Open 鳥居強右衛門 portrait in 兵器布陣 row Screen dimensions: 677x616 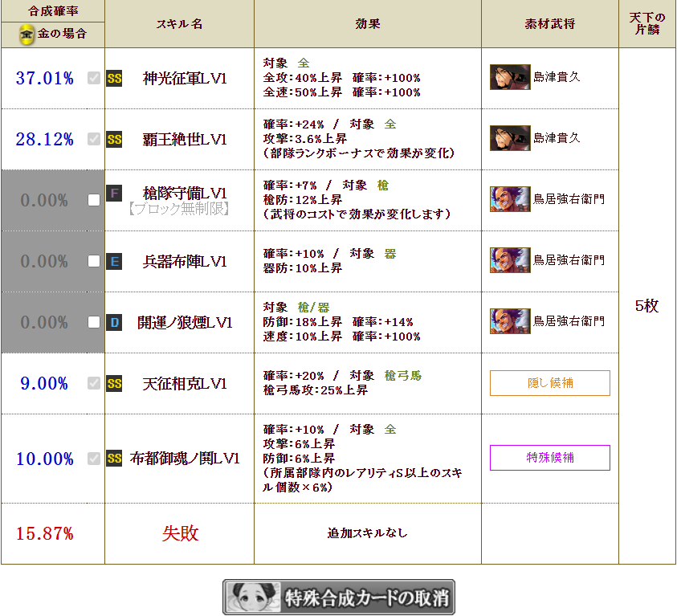[510, 260]
